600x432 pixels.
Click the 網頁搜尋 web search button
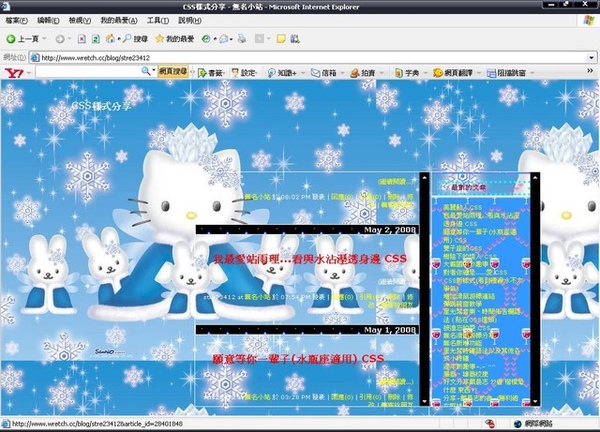(173, 72)
